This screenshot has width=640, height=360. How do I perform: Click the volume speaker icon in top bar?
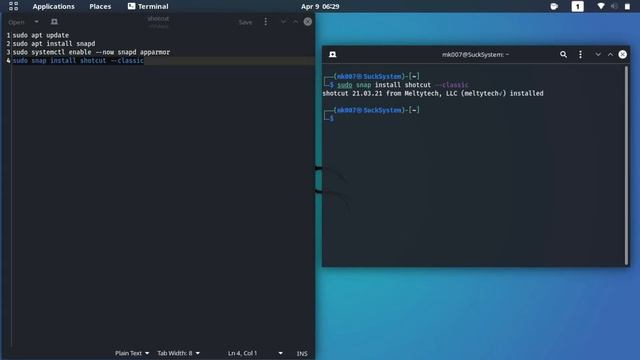(614, 6)
